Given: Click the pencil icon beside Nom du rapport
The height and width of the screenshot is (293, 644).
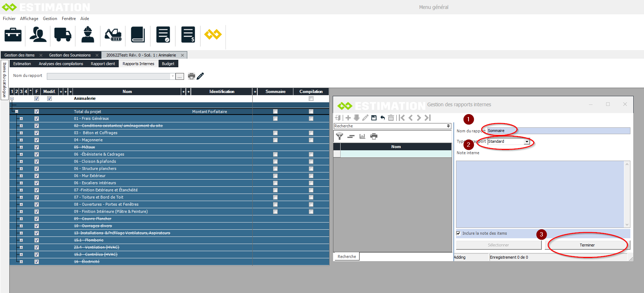Looking at the screenshot, I should [x=200, y=76].
